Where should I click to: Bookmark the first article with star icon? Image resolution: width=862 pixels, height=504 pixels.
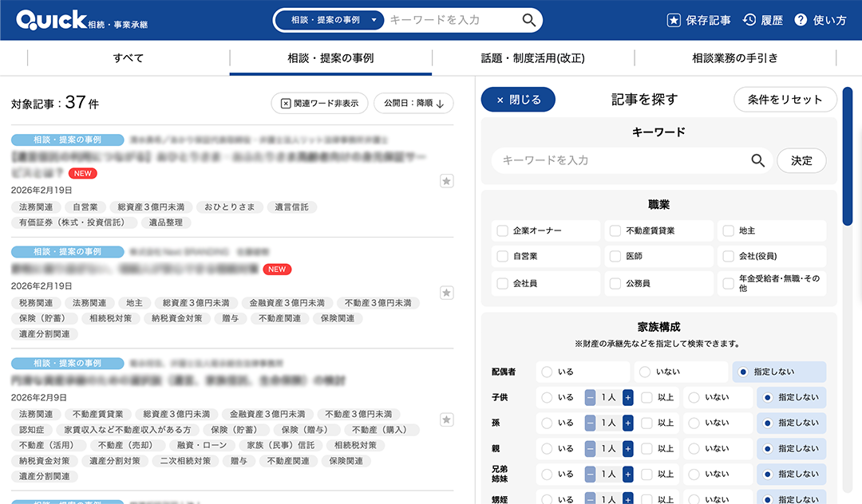tap(447, 181)
